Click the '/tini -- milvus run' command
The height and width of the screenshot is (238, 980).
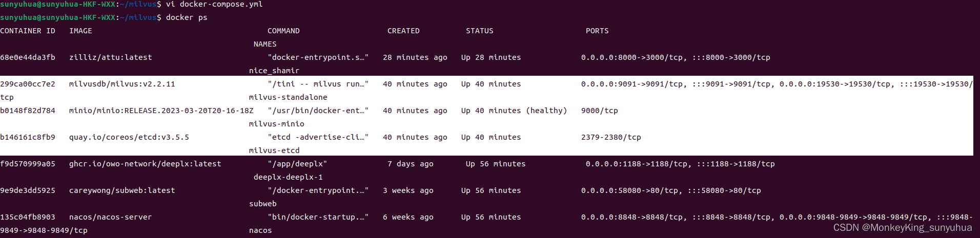click(x=318, y=84)
